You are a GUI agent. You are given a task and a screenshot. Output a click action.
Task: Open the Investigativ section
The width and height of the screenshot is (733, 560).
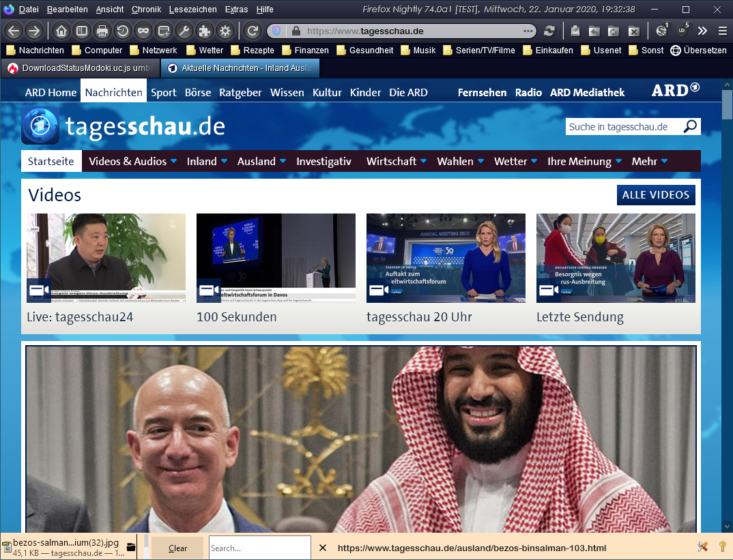tap(324, 161)
